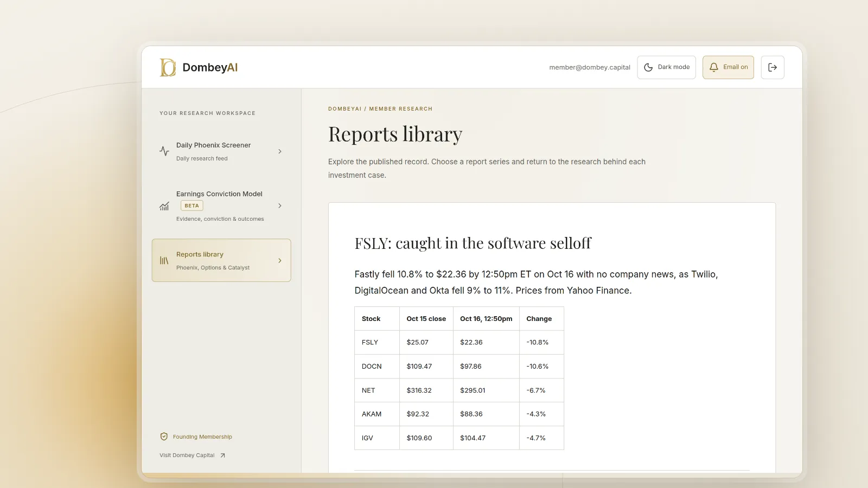Expand the Daily Phoenix Screener chevron
This screenshot has width=868, height=488.
click(x=280, y=151)
